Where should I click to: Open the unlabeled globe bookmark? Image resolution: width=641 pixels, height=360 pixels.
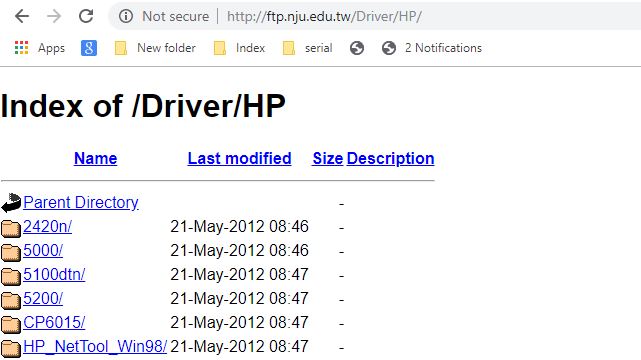tap(357, 48)
